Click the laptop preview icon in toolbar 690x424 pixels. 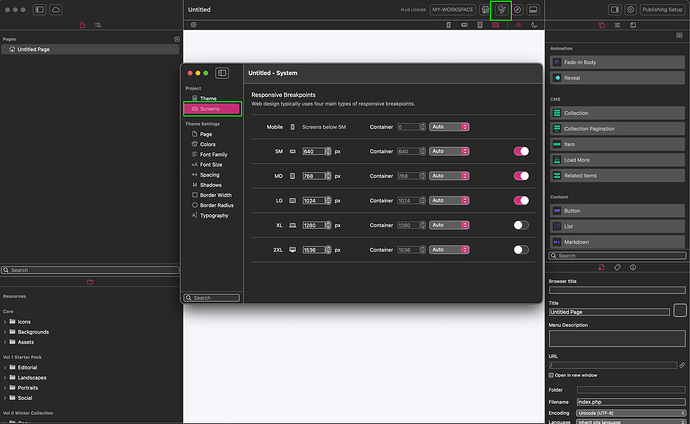tap(533, 10)
